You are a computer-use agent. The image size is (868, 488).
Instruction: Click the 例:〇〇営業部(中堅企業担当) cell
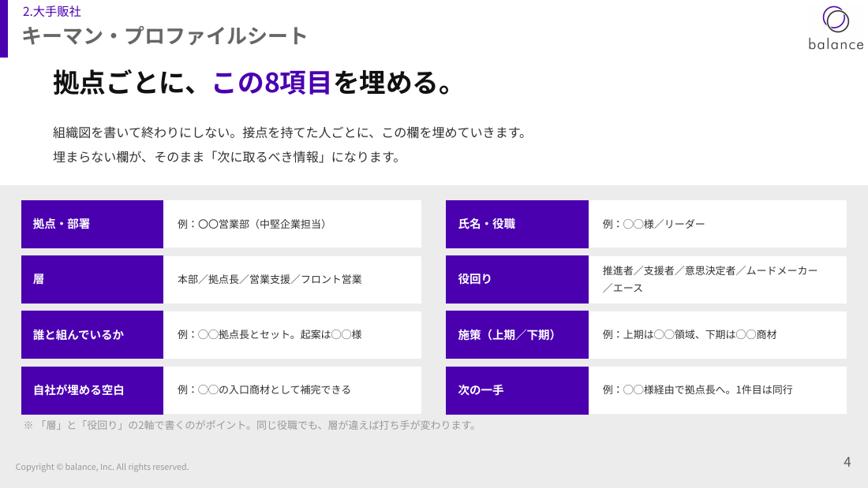pyautogui.click(x=292, y=224)
